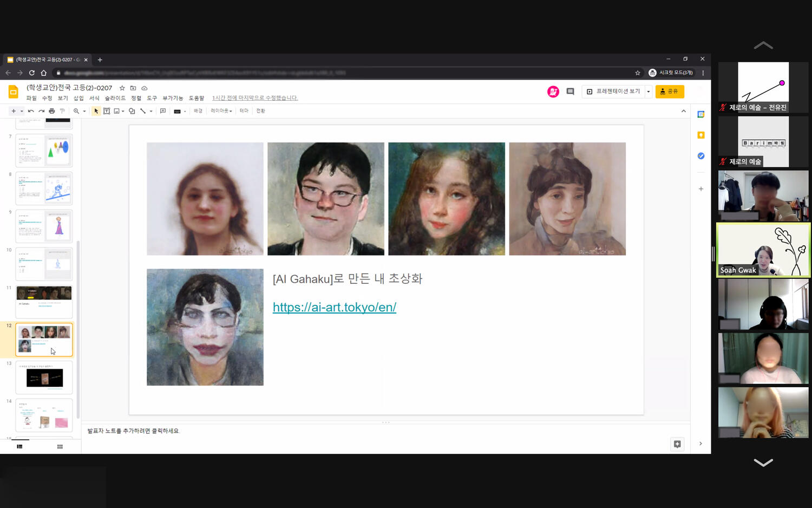Open a new browser tab
The height and width of the screenshot is (508, 812).
click(100, 60)
